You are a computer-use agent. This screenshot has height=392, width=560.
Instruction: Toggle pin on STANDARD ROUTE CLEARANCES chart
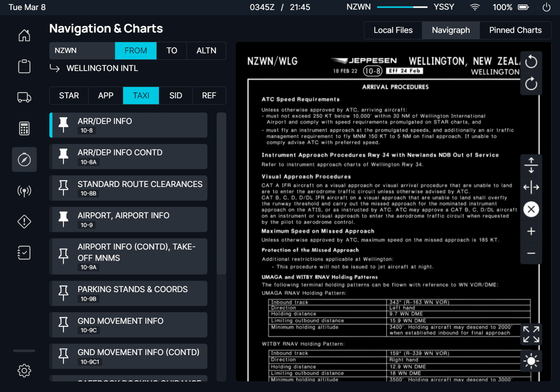pyautogui.click(x=63, y=188)
